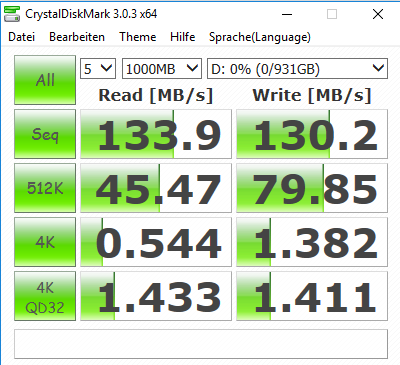Run all benchmarks with All button
Screen dimensions: 400x365
(45, 80)
